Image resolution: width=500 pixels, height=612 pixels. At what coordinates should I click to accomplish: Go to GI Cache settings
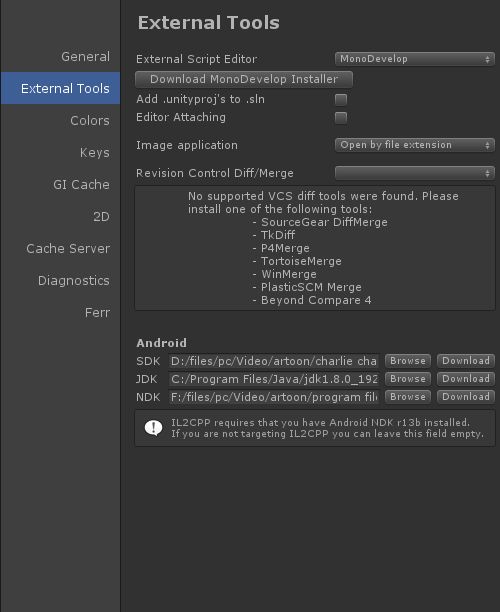coord(60,185)
